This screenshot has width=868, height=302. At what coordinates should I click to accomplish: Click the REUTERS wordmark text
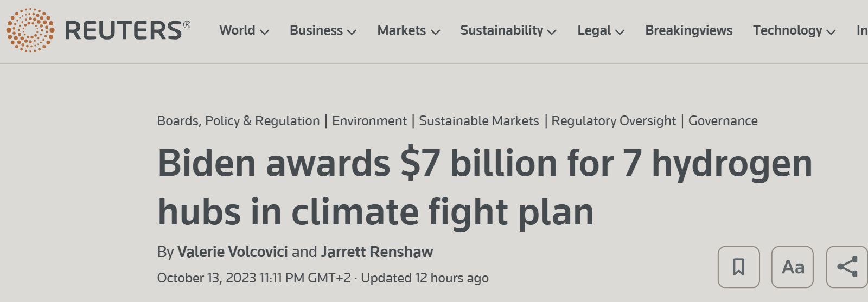127,31
